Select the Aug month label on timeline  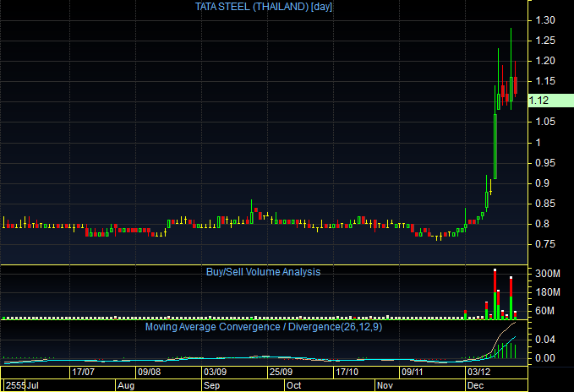tap(126, 385)
